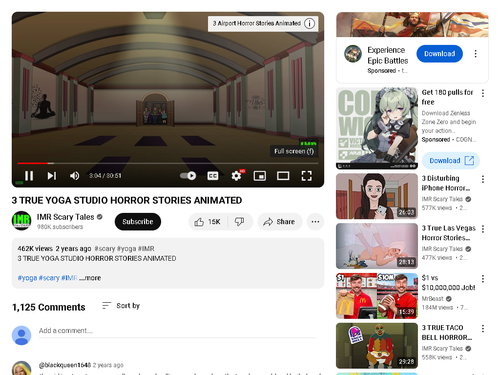Open the #yoga hashtag in the description
Screen dimensions: 500x375
[27, 278]
